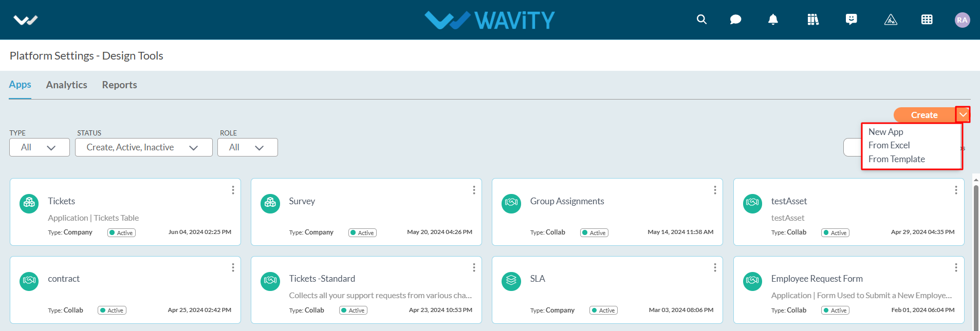Viewport: 980px width, 331px height.
Task: Open the Tickets card three-dot menu
Action: (233, 190)
